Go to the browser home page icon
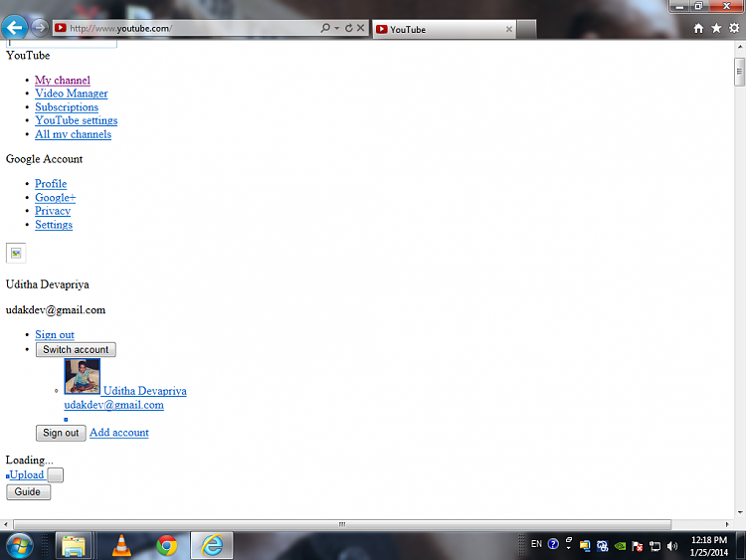The height and width of the screenshot is (560, 746). pos(698,29)
